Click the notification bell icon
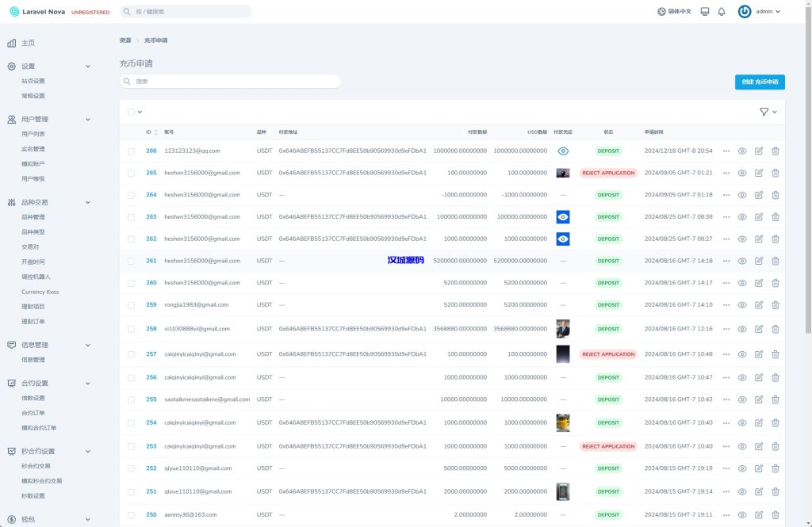 721,12
